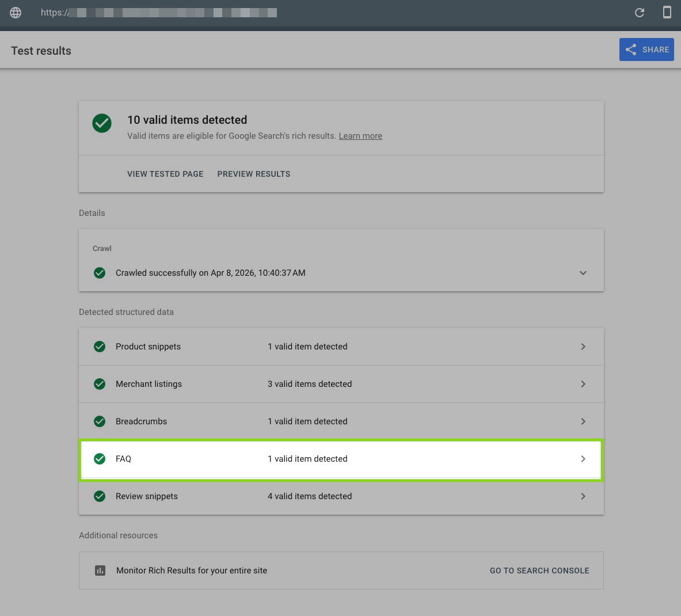Select the Breadcrumbs label
The image size is (681, 616).
click(141, 421)
